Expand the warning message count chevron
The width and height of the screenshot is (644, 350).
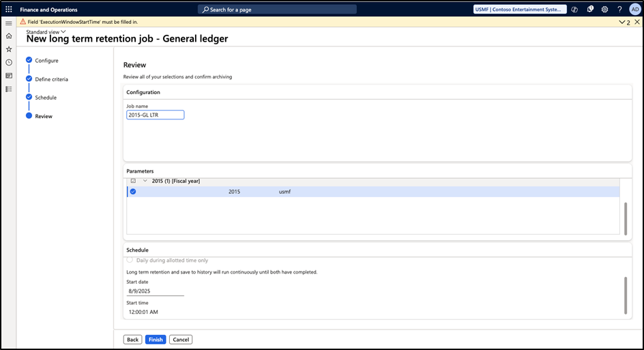[621, 22]
